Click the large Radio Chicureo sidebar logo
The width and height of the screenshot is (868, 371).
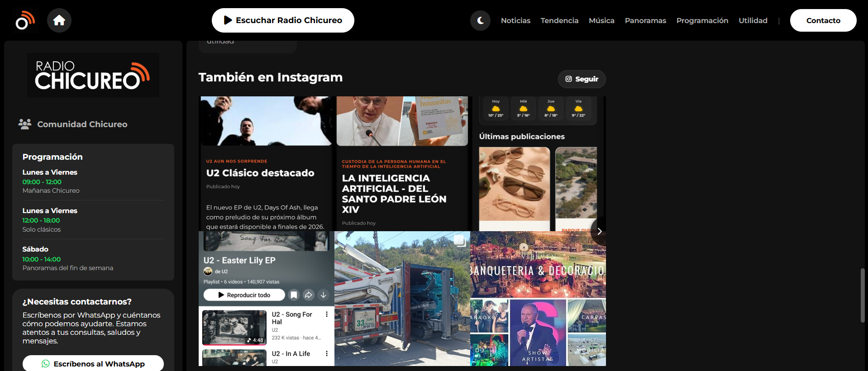coord(93,75)
